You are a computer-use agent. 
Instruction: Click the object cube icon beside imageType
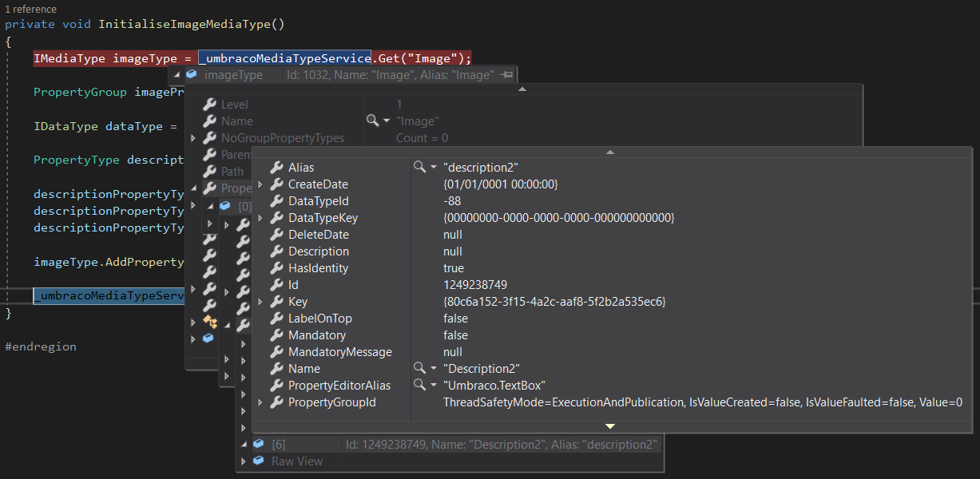coord(192,75)
